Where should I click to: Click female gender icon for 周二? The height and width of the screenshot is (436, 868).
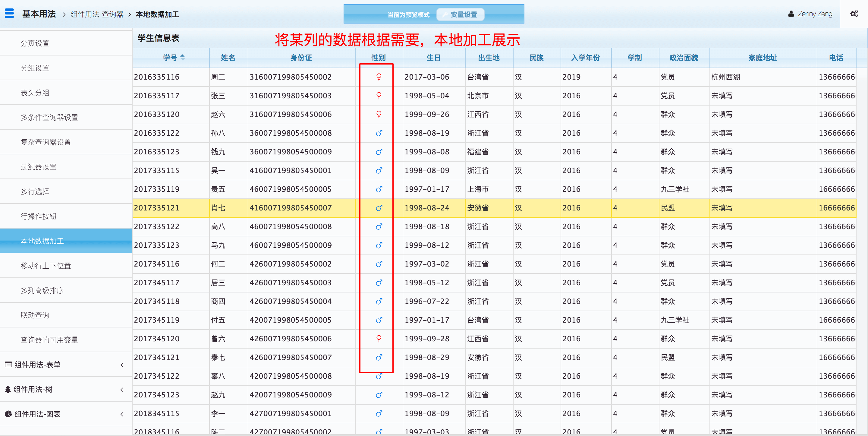click(379, 77)
